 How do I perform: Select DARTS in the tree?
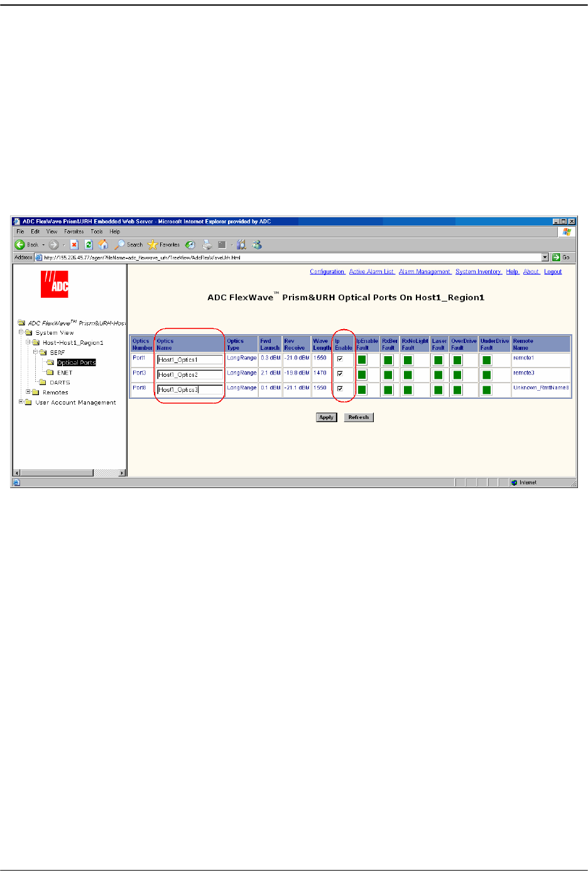click(60, 383)
